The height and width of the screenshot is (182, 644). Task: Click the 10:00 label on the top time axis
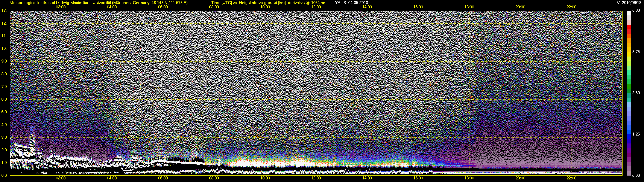point(265,7)
